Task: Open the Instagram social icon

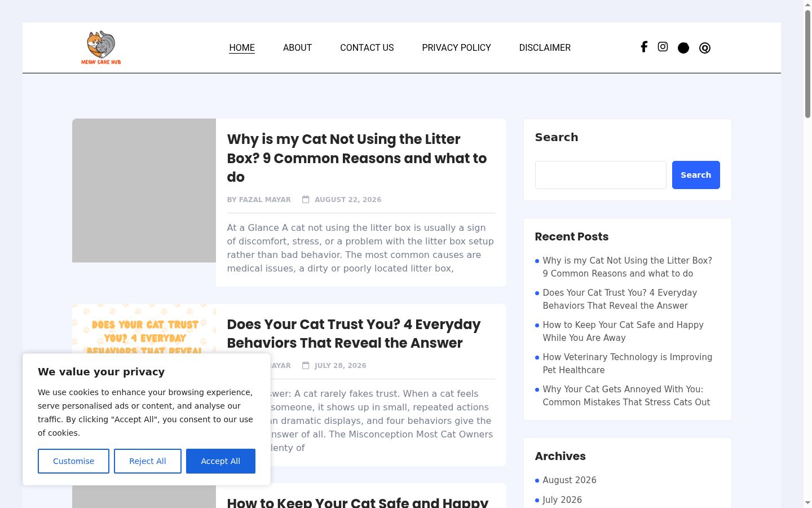Action: tap(663, 47)
